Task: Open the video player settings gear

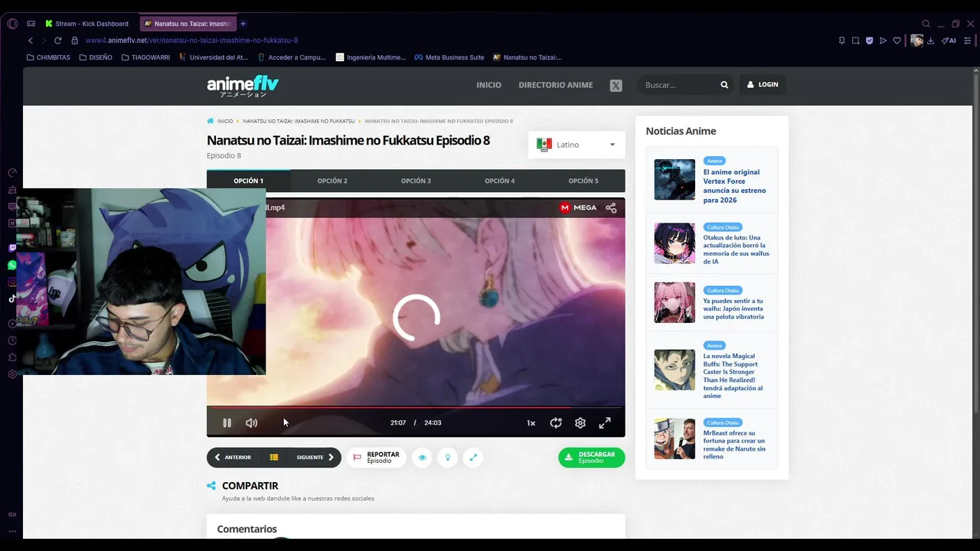Action: click(x=580, y=422)
